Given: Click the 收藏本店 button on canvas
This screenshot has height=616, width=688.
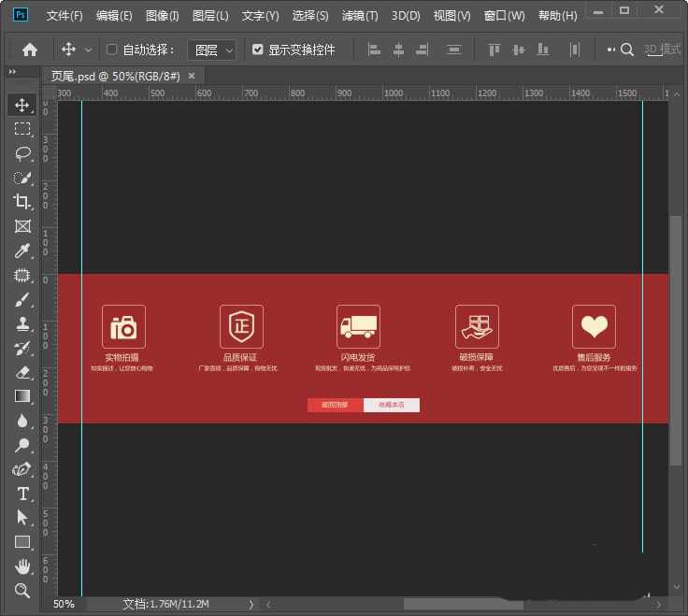Looking at the screenshot, I should (x=391, y=405).
